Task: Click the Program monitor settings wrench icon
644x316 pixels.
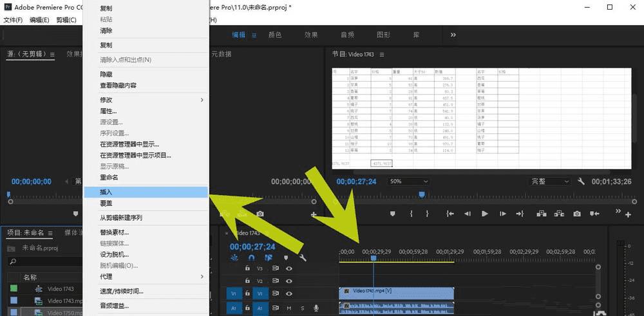Action: pos(581,181)
